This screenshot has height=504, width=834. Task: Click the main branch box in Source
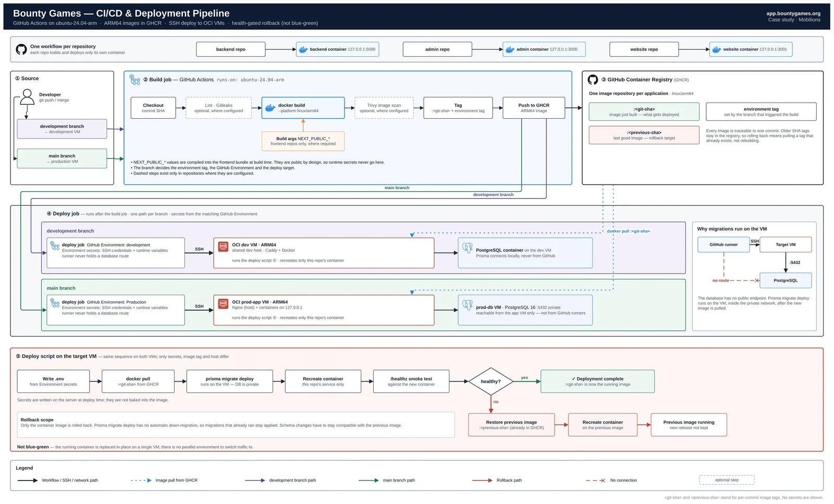[62, 158]
